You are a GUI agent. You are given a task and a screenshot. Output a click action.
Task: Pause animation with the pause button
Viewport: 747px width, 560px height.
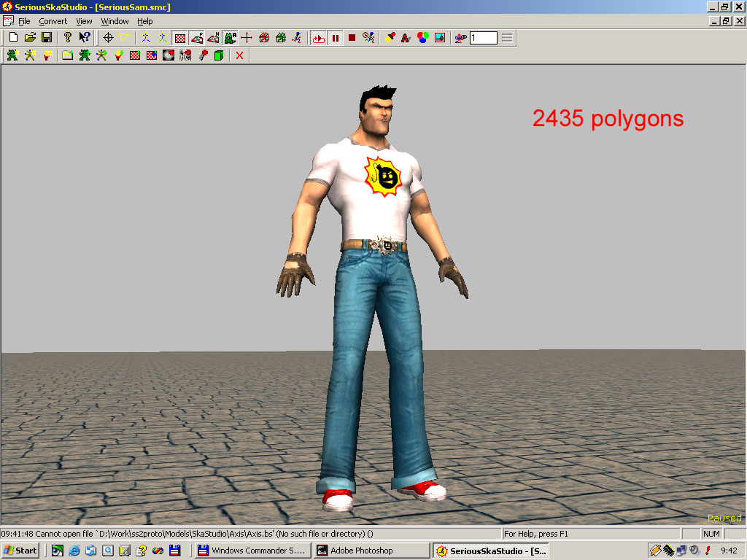click(336, 38)
